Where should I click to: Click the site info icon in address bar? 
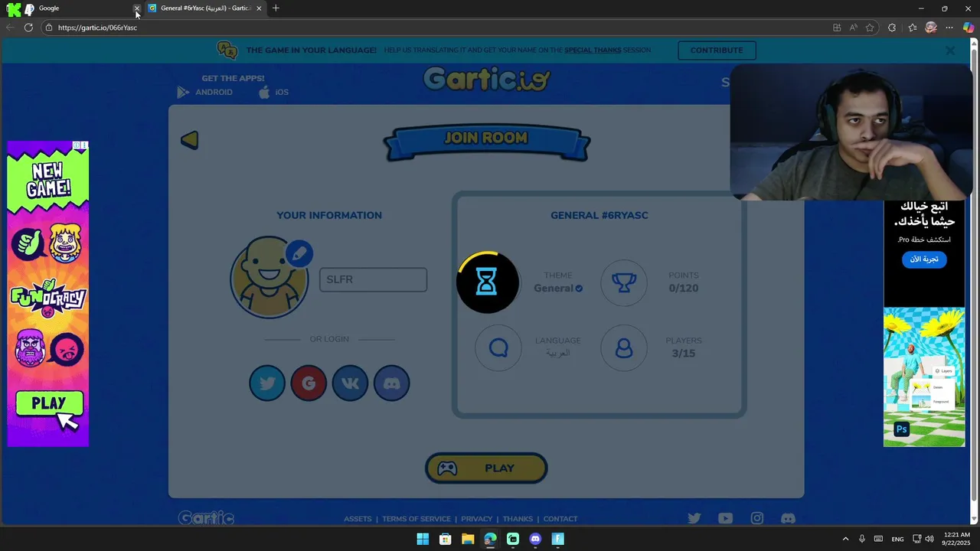pos(48,28)
